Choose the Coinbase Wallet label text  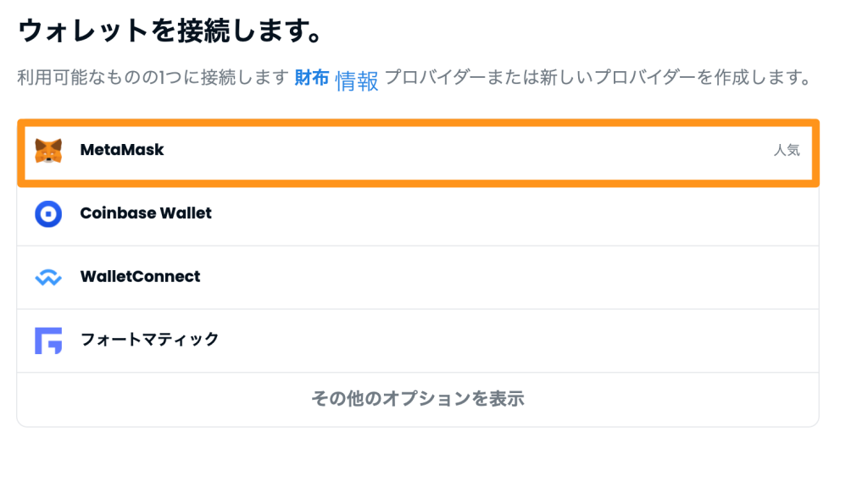[x=146, y=213]
